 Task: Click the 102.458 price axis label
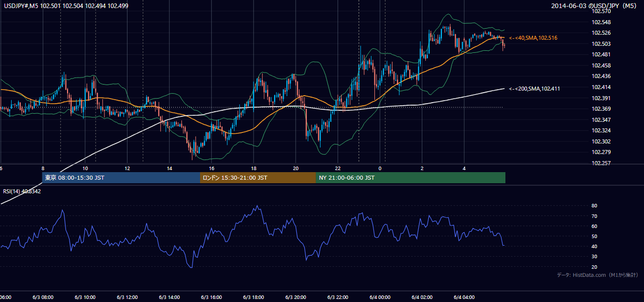pyautogui.click(x=600, y=65)
